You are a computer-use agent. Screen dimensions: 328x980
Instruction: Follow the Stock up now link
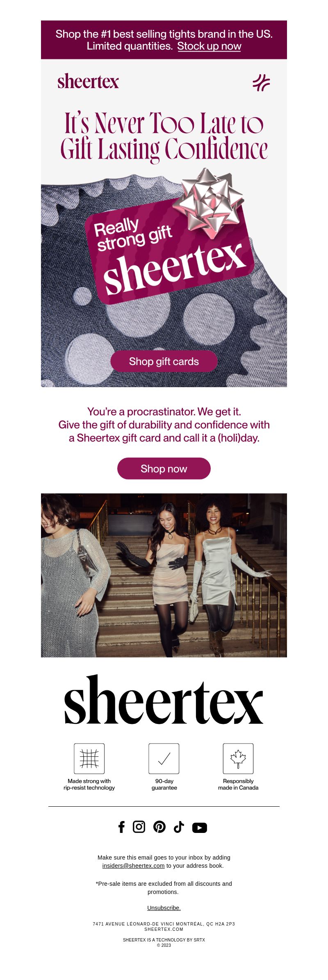(209, 46)
